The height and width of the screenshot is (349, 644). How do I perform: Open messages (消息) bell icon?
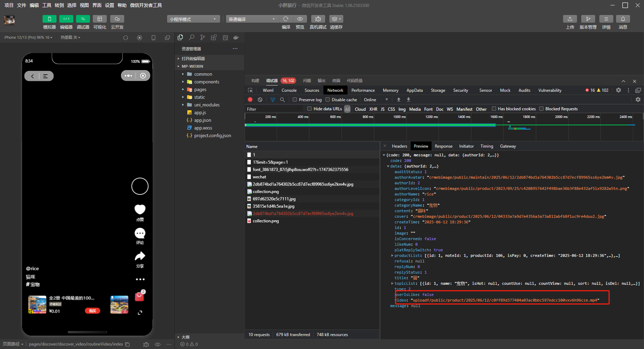click(623, 19)
